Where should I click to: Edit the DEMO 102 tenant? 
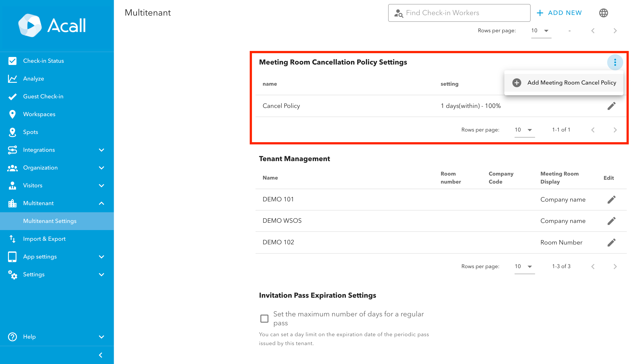[611, 243]
